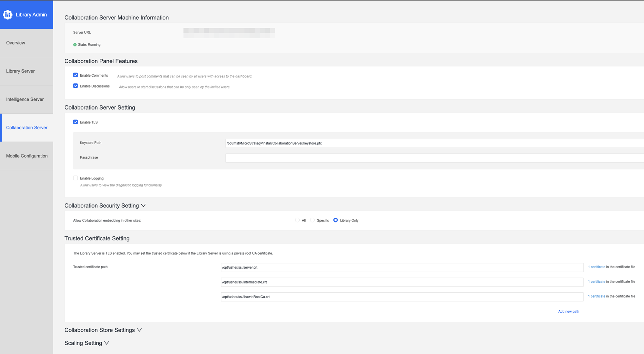Select the Library Only radio button
The image size is (644, 354).
point(336,220)
